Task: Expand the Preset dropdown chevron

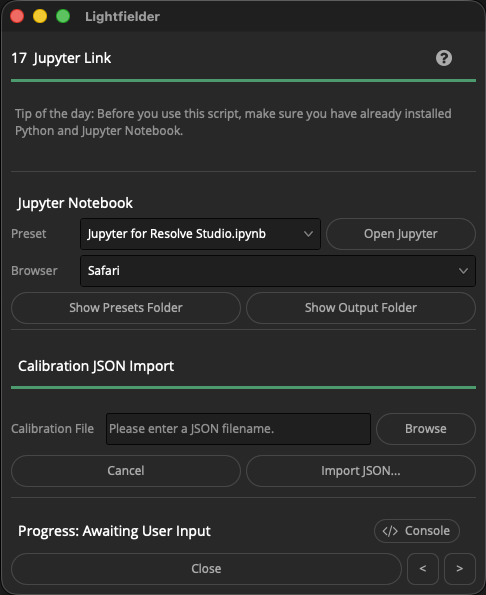Action: tap(308, 234)
